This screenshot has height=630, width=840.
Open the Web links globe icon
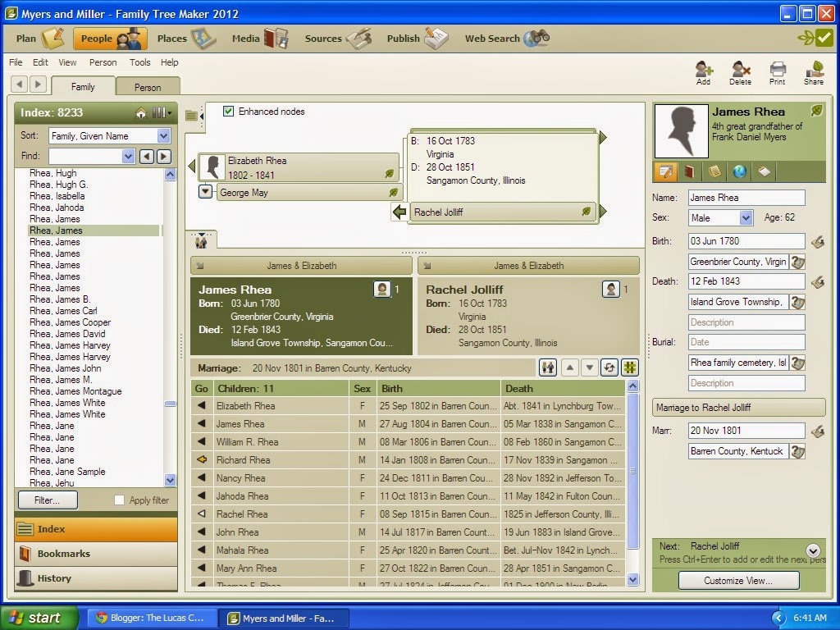pyautogui.click(x=740, y=171)
